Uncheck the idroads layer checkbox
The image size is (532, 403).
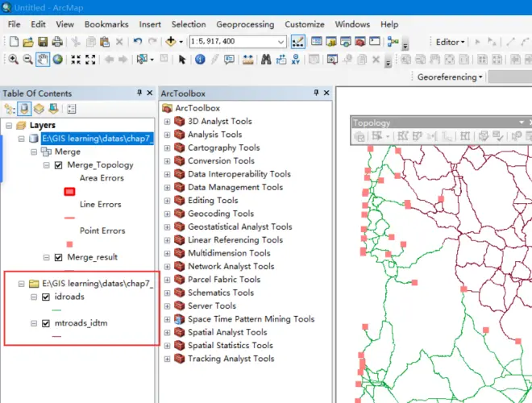click(x=46, y=297)
